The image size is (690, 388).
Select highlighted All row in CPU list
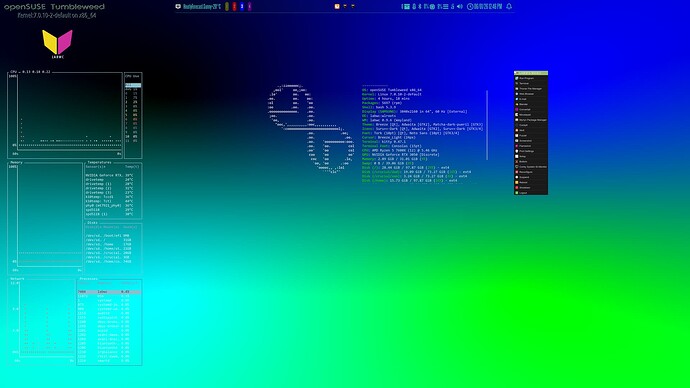[133, 85]
